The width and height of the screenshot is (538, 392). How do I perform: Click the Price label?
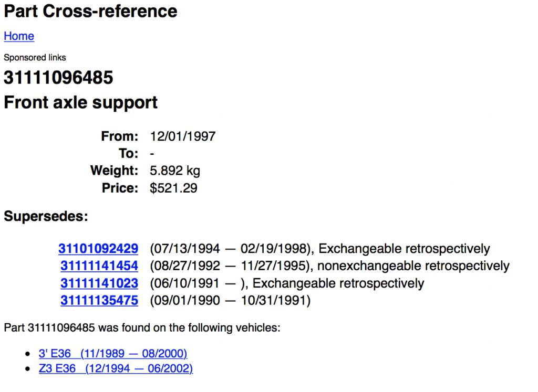[120, 188]
